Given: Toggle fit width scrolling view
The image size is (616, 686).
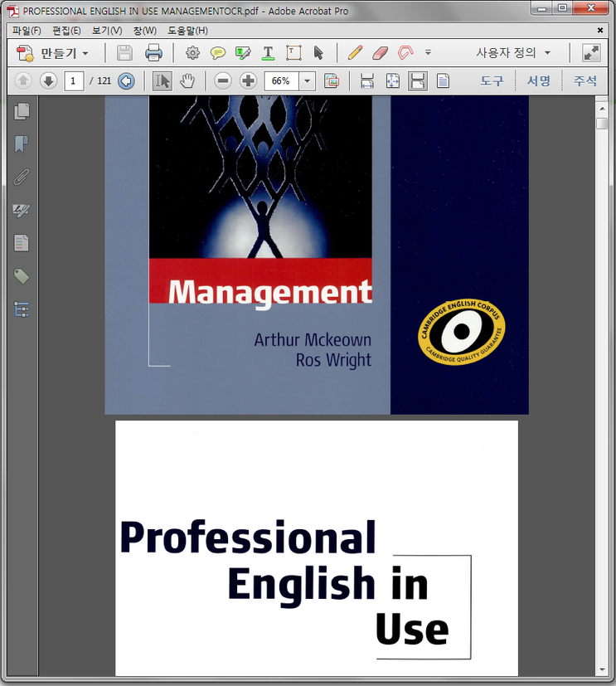Looking at the screenshot, I should (x=366, y=81).
